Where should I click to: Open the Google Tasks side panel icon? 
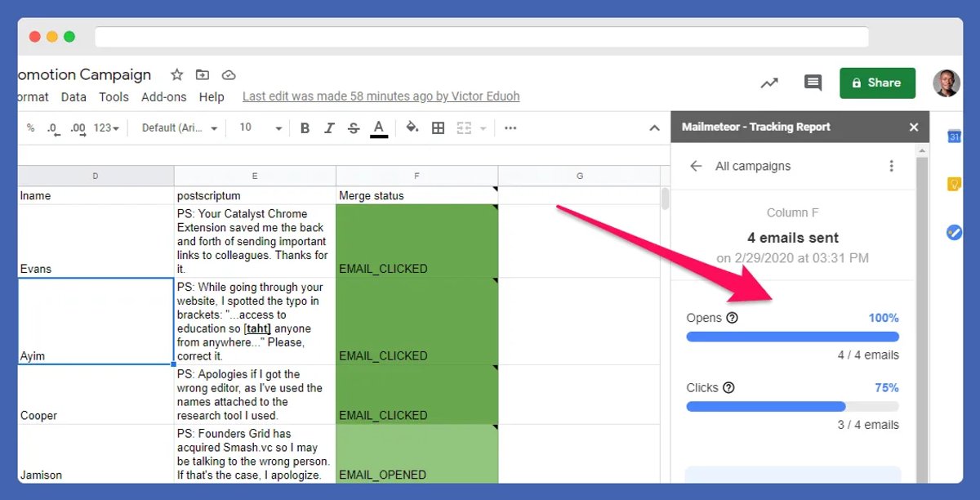click(x=954, y=233)
